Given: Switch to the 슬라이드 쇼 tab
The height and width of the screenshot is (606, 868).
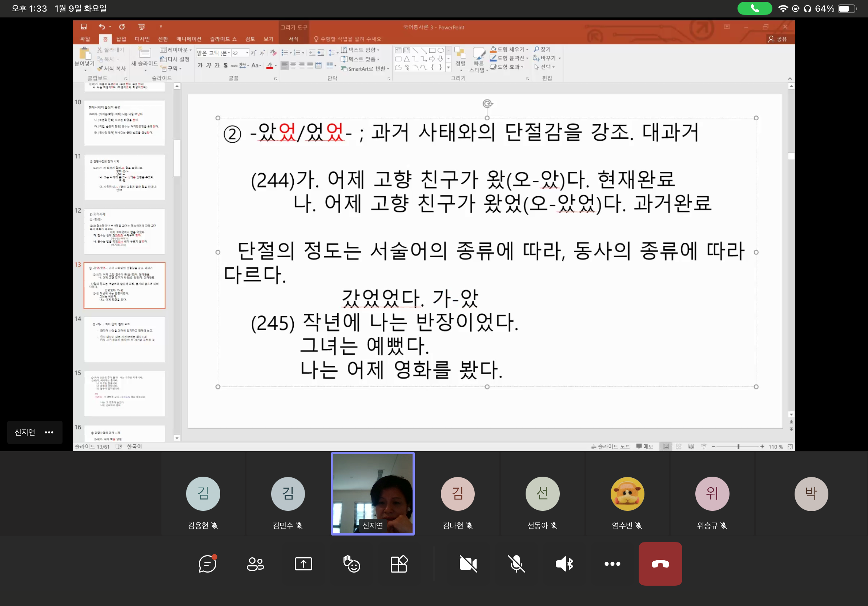Looking at the screenshot, I should coord(223,39).
